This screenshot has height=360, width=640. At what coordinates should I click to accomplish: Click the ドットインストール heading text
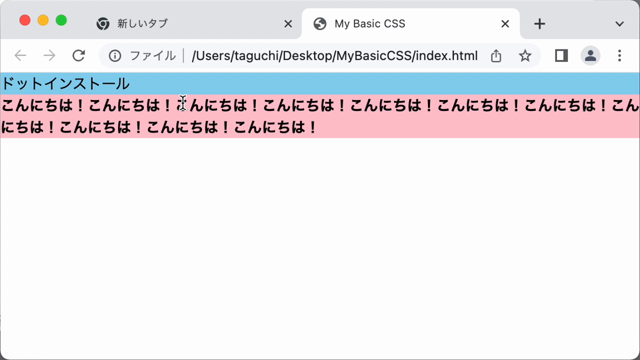click(66, 84)
